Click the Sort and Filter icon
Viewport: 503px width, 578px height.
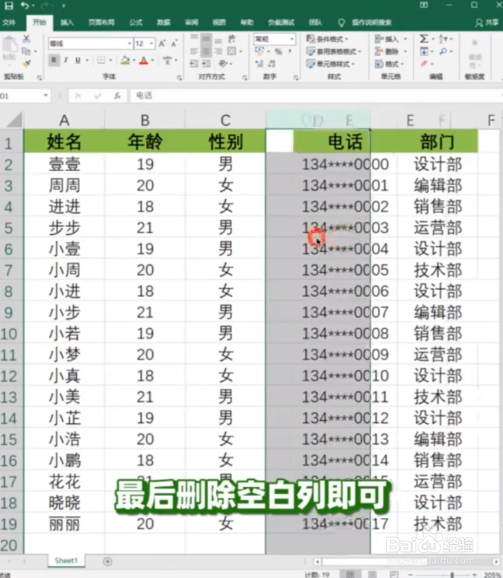pyautogui.click(x=443, y=39)
